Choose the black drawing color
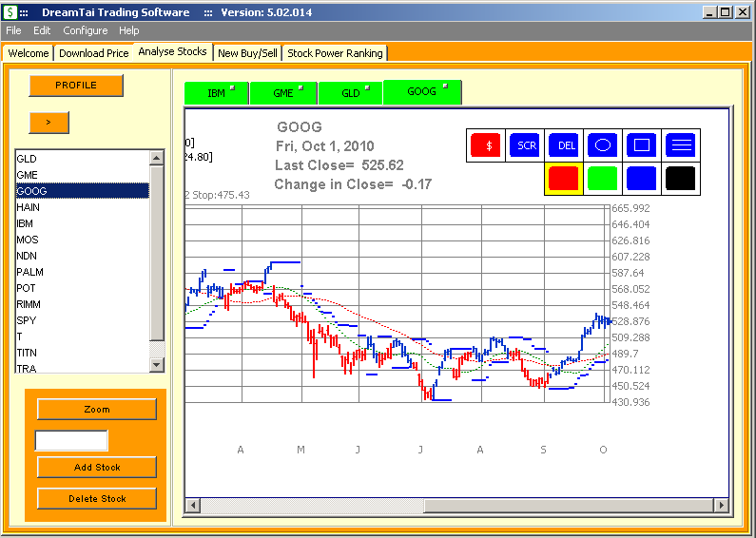756x538 pixels. [681, 178]
